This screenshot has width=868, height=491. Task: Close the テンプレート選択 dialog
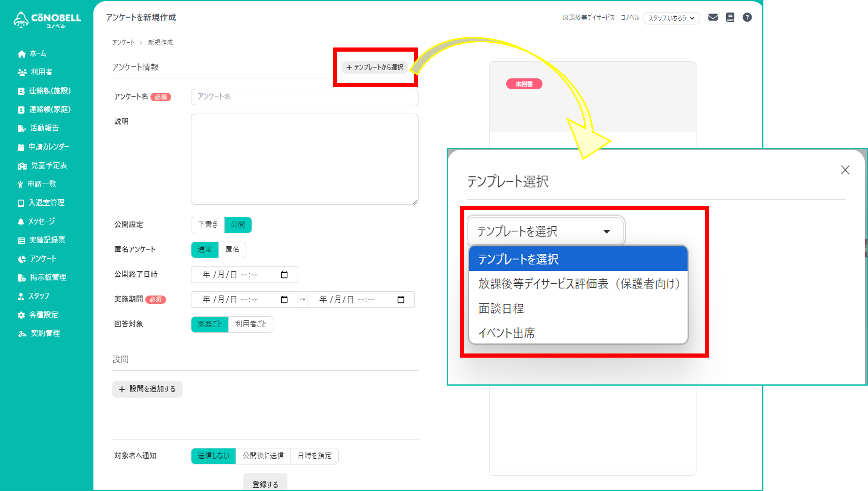pos(845,170)
